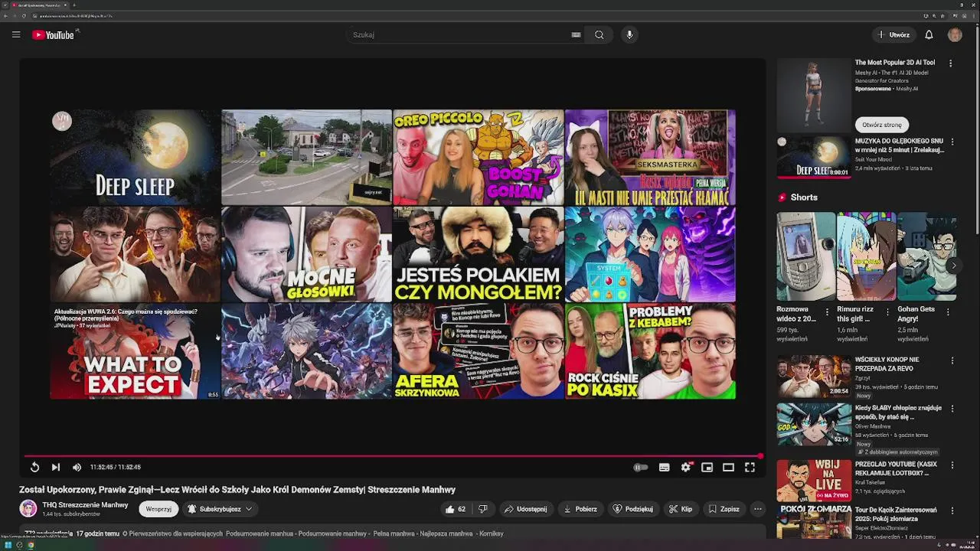Expand Subskrybujesz notification dropdown
This screenshot has height=551, width=980.
tap(220, 509)
